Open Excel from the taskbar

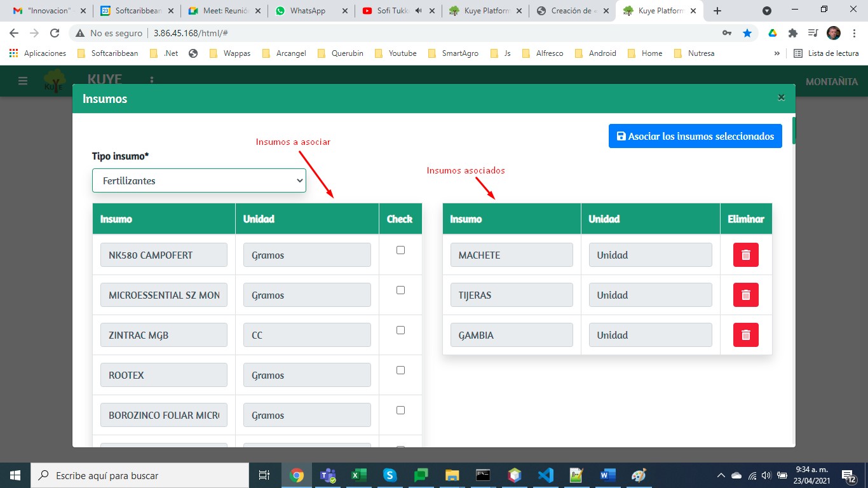point(359,475)
